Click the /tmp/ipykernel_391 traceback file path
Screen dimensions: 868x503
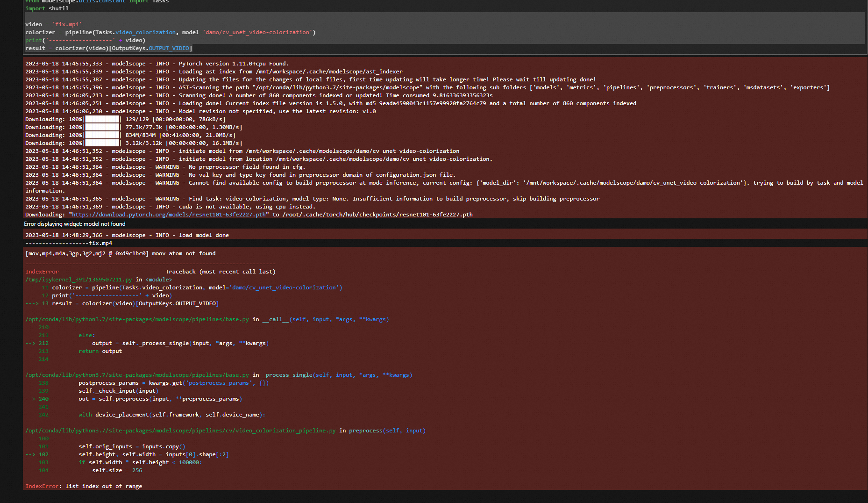(x=78, y=280)
